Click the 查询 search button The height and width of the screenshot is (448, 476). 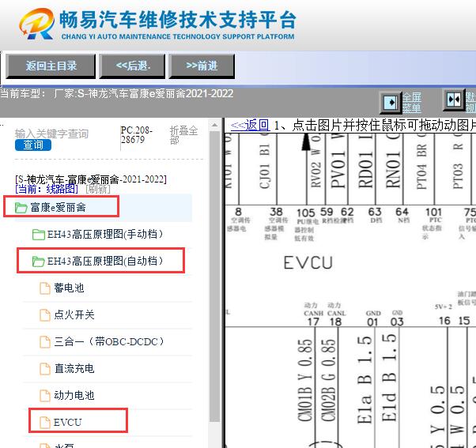click(33, 145)
